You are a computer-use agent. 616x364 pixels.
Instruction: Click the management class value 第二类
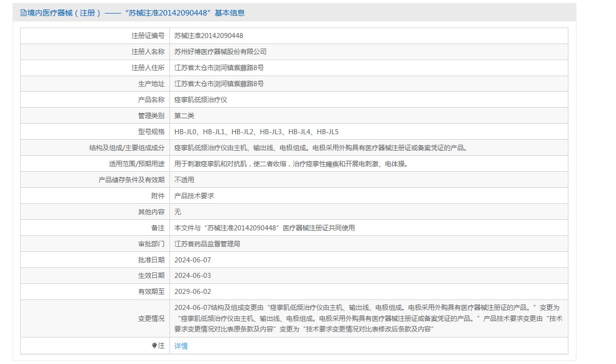[x=184, y=116]
